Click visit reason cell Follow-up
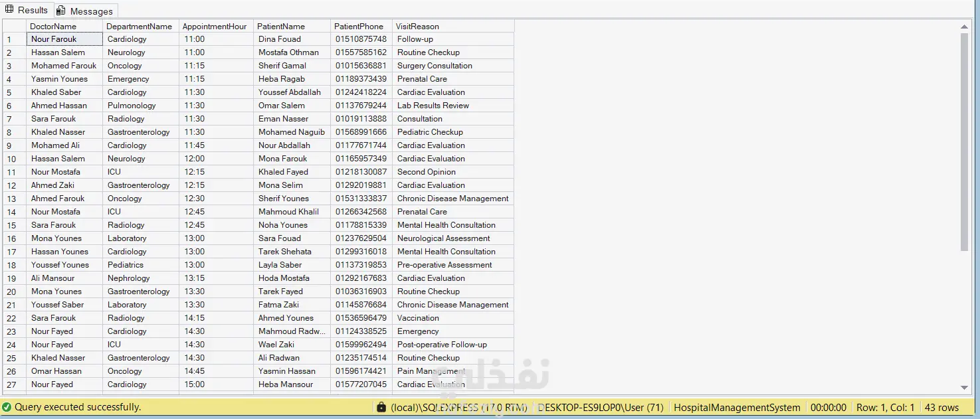The height and width of the screenshot is (419, 980). click(x=453, y=39)
